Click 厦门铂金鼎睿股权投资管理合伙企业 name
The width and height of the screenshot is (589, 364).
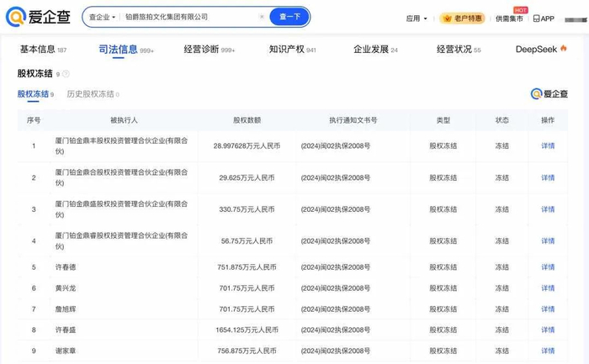point(121,241)
